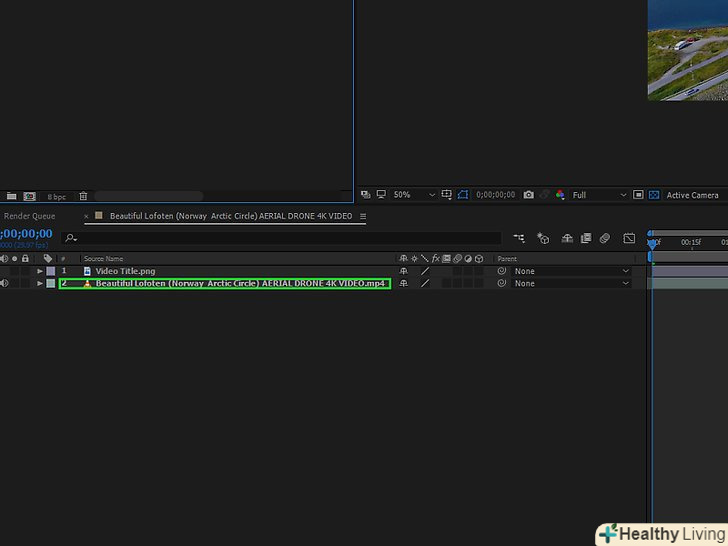Click the Collapse Transformations column header
Viewport: 728px width, 546px height.
[414, 259]
